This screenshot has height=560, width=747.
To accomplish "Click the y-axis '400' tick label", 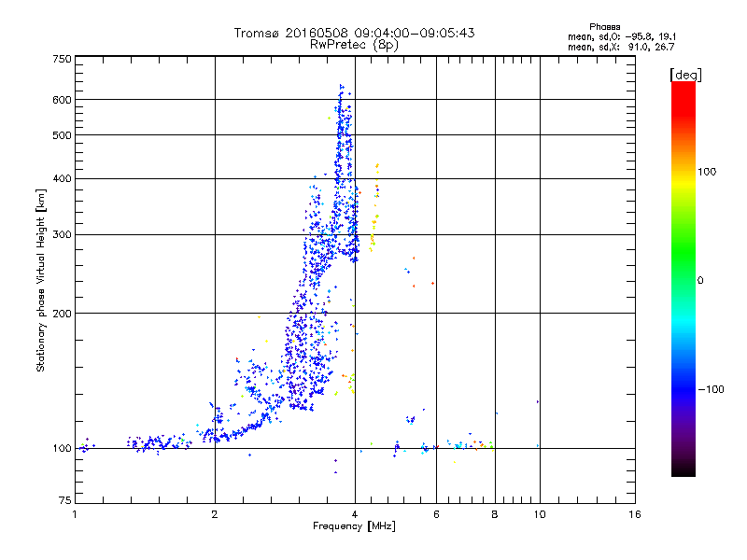I will coord(62,178).
